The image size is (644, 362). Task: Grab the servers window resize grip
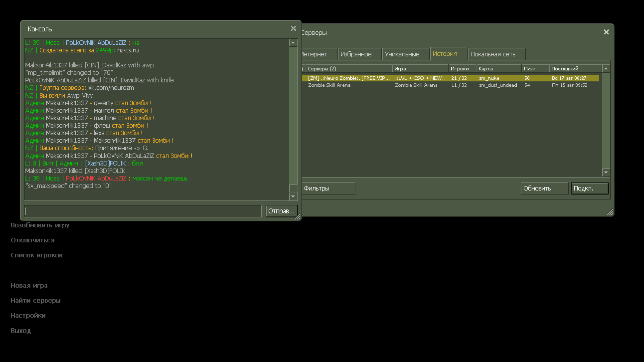610,212
